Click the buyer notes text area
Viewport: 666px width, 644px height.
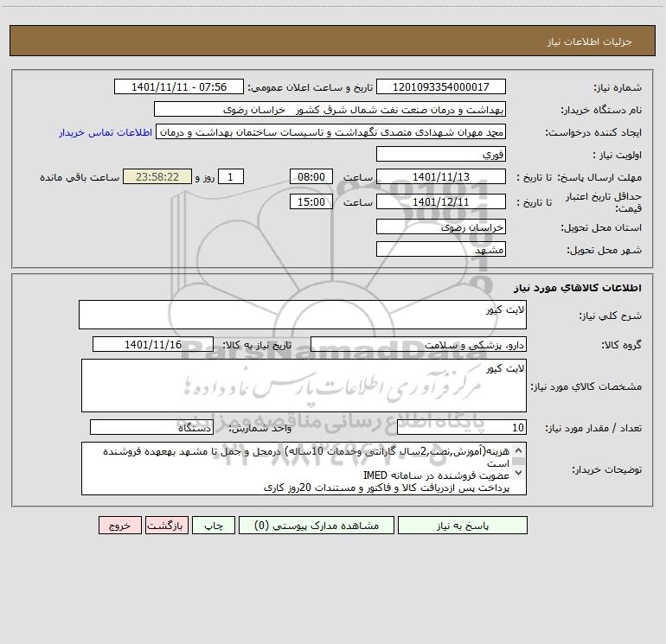[304, 469]
